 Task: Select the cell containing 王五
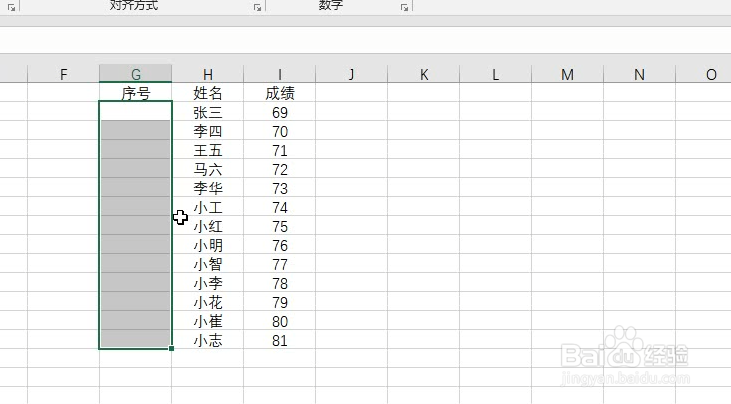coord(207,150)
